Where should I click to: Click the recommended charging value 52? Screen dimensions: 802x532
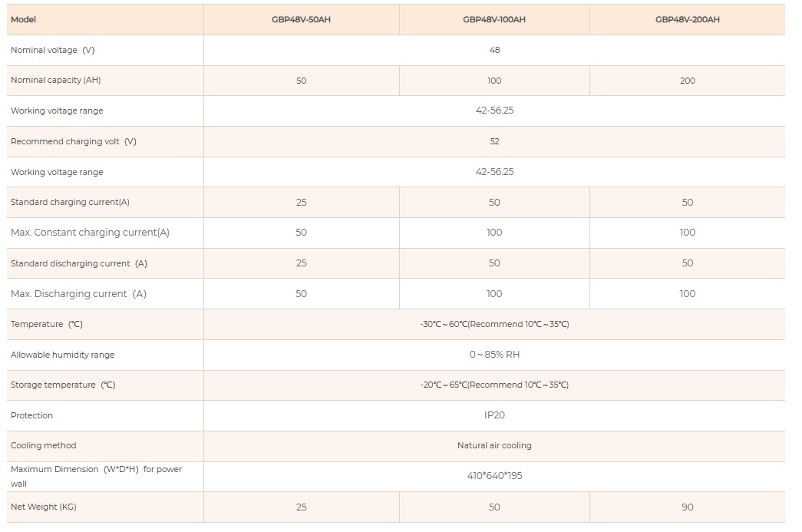494,142
